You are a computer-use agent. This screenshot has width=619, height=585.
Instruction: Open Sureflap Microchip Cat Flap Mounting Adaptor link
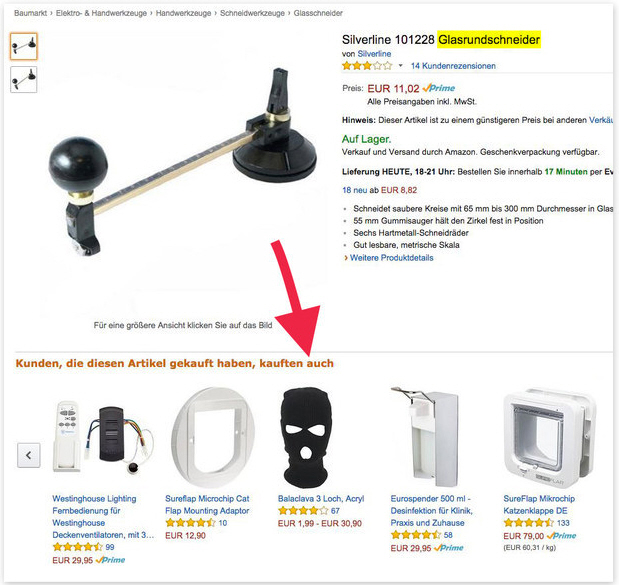click(207, 504)
